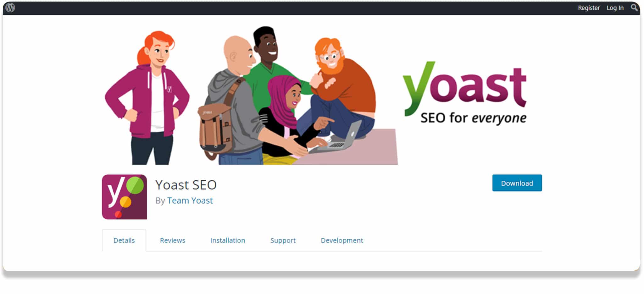The image size is (644, 294).
Task: Click the SEO for everyone tagline
Action: [x=474, y=118]
